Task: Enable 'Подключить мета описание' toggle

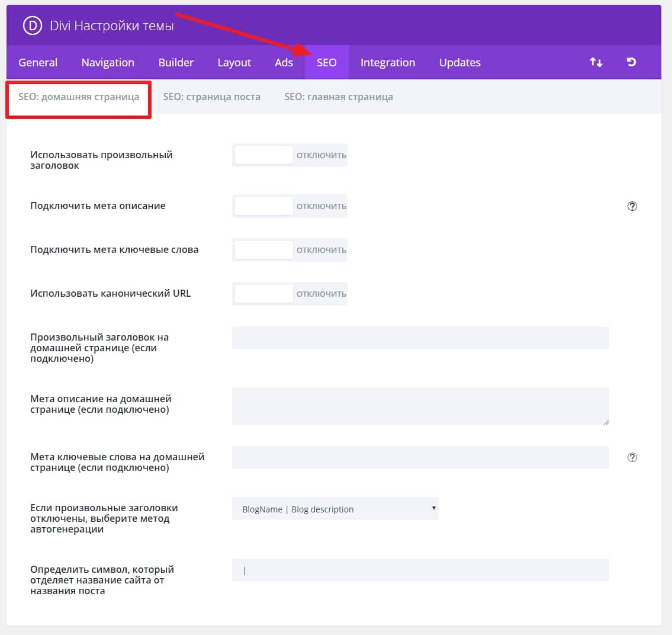Action: pos(290,206)
